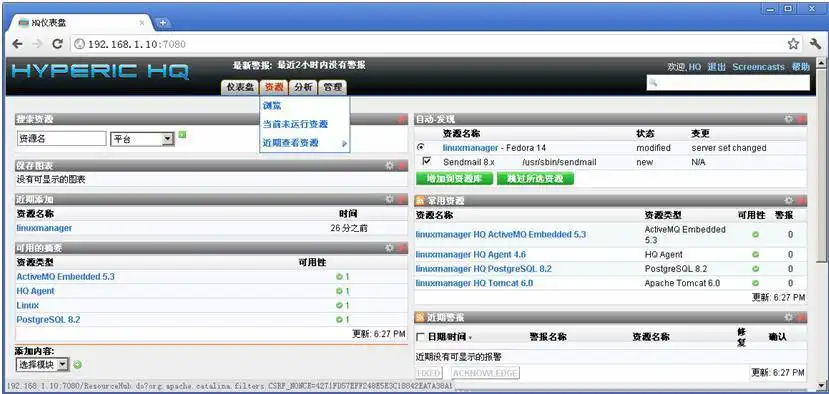
Task: Sort by 日期/时间 column arrow
Action: 471,338
